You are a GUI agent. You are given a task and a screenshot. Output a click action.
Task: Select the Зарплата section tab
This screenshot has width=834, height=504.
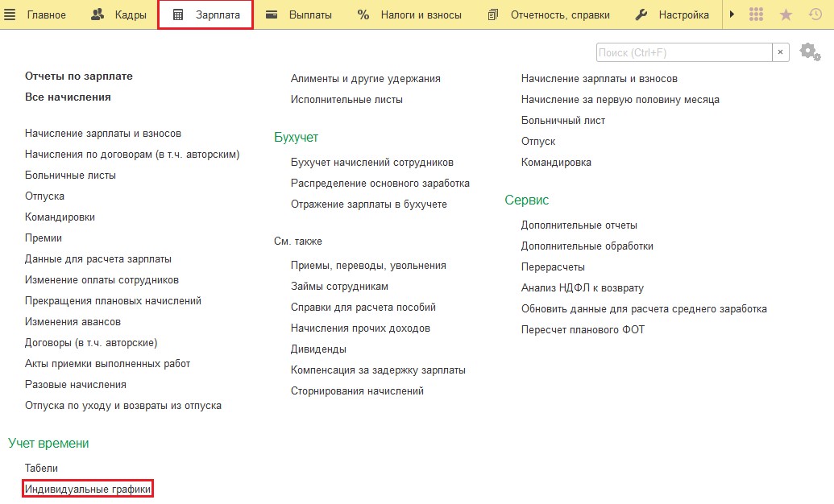205,14
